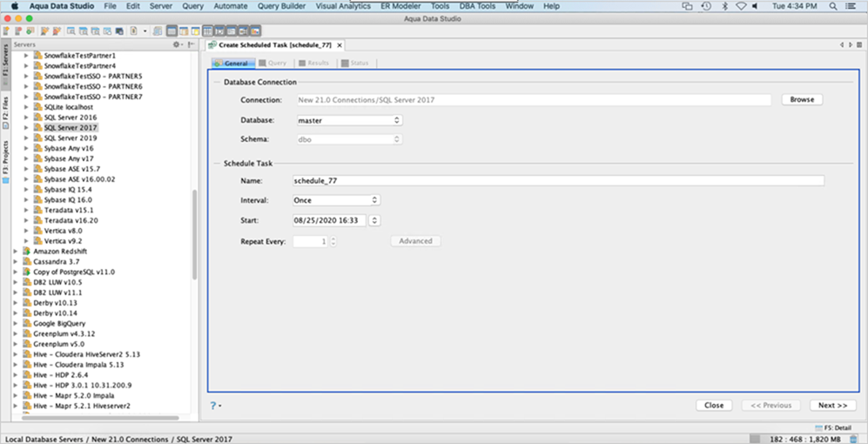Click the dark terminal shell toolbar icon
This screenshot has height=444, width=868.
pos(119,31)
